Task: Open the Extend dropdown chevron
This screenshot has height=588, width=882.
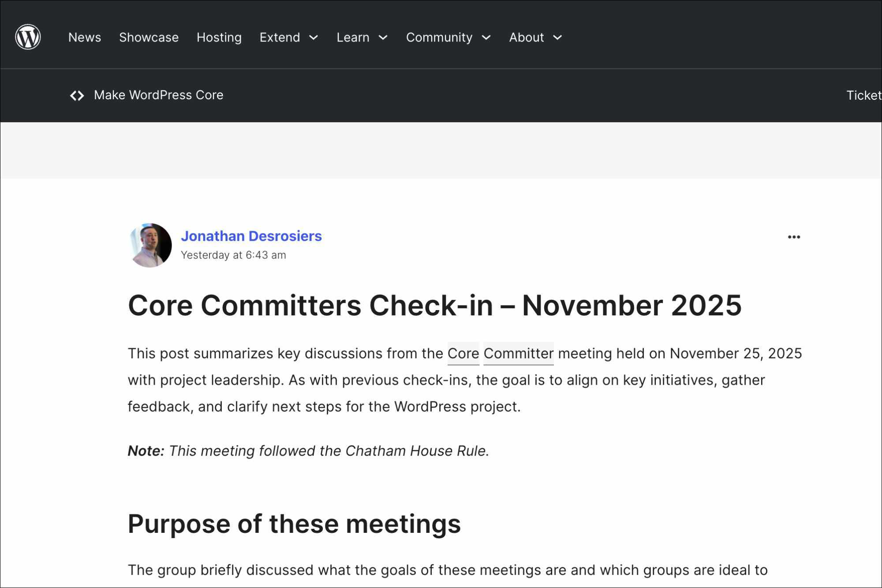Action: click(x=314, y=38)
